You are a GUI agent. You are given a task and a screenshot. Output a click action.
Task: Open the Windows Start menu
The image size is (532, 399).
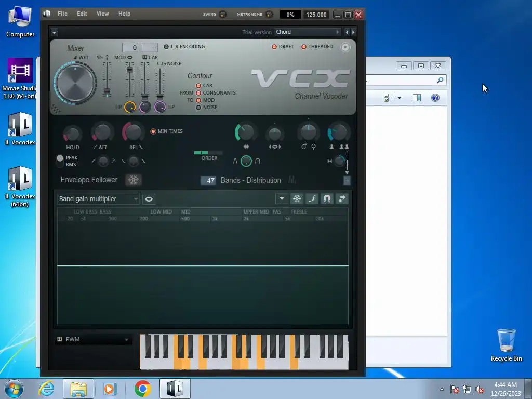(x=14, y=389)
